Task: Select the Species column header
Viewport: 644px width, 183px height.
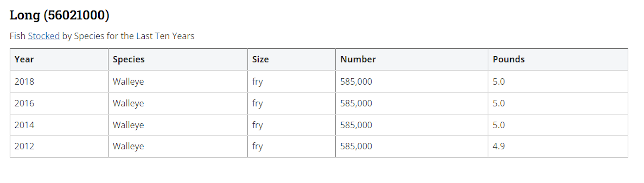Action: click(129, 59)
